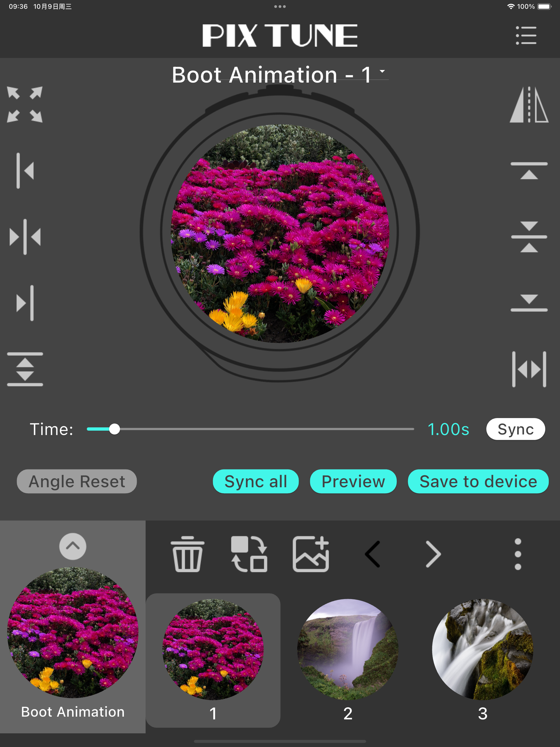560x747 pixels.
Task: Align the image to the left edge
Action: pyautogui.click(x=25, y=171)
